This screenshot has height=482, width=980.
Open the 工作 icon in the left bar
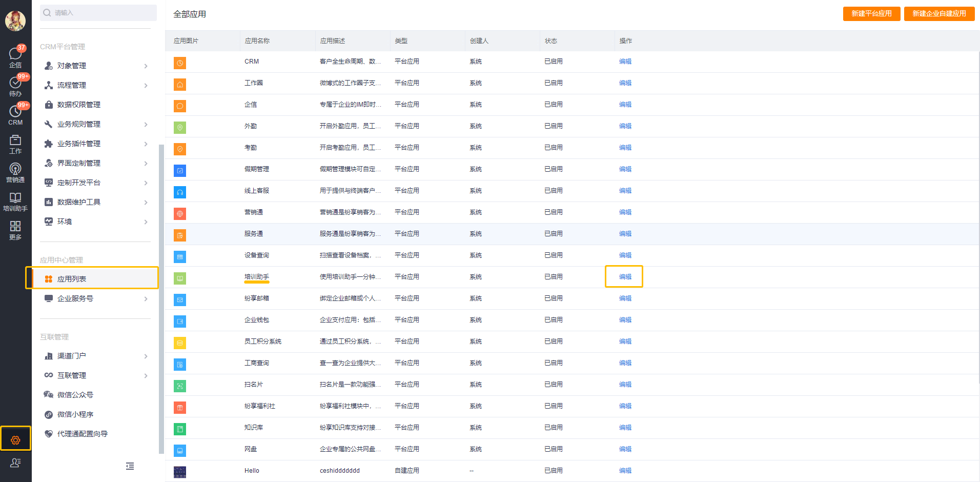[x=15, y=144]
